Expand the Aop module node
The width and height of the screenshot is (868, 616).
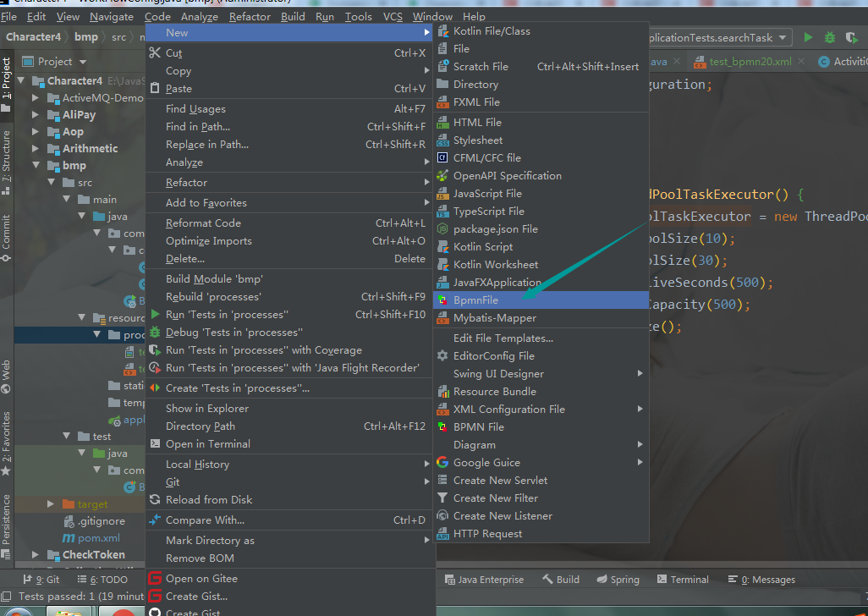[36, 132]
